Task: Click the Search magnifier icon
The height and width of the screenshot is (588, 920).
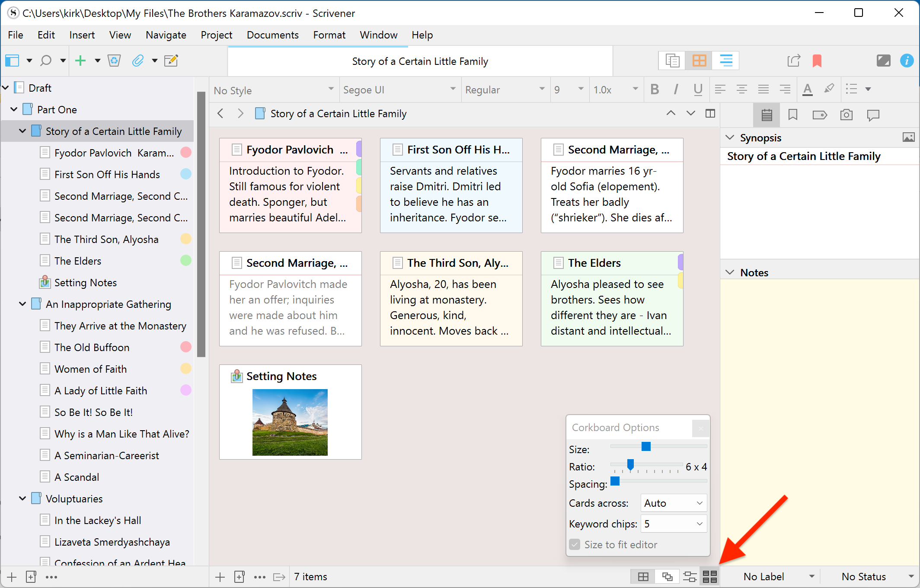Action: (46, 61)
